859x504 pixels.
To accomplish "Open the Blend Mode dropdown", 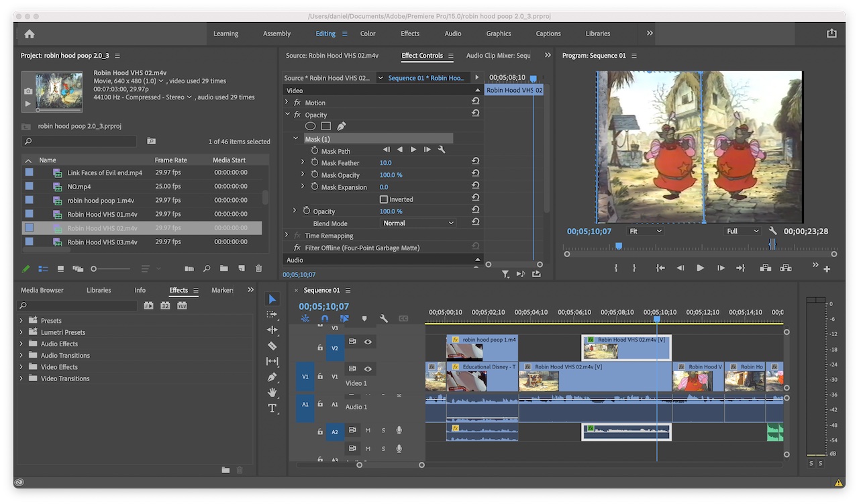I will pyautogui.click(x=418, y=223).
